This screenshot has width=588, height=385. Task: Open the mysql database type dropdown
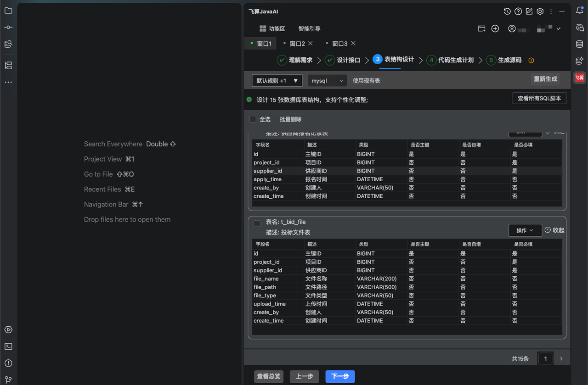(327, 81)
